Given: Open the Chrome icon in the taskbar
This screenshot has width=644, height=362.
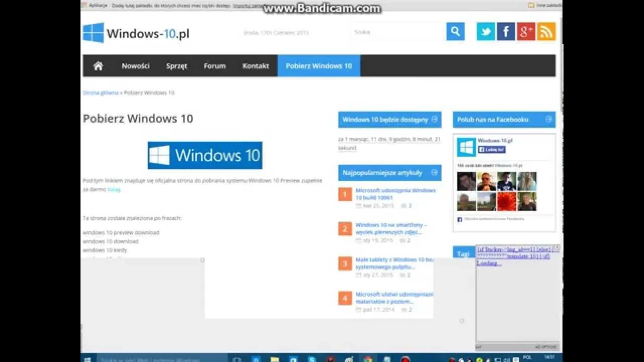Looking at the screenshot, I should tap(368, 359).
